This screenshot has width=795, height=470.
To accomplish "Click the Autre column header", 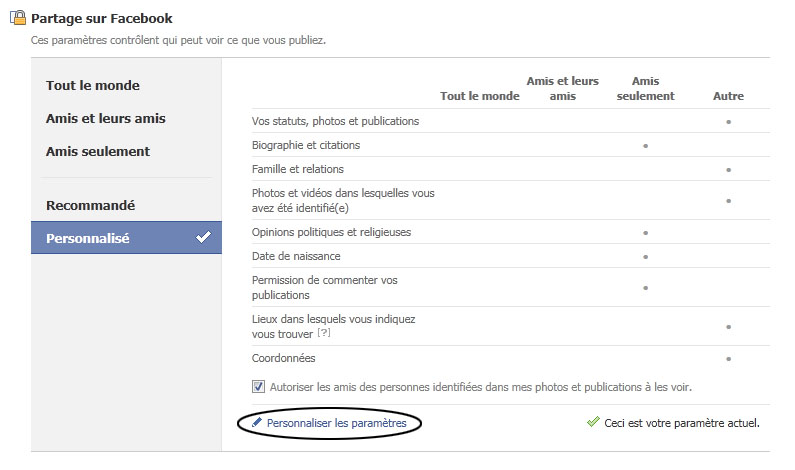I will click(728, 96).
